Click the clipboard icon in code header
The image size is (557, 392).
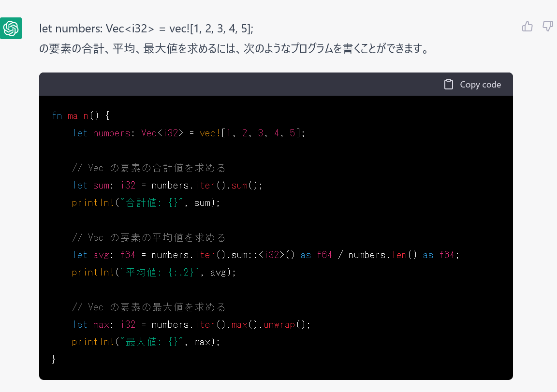449,84
